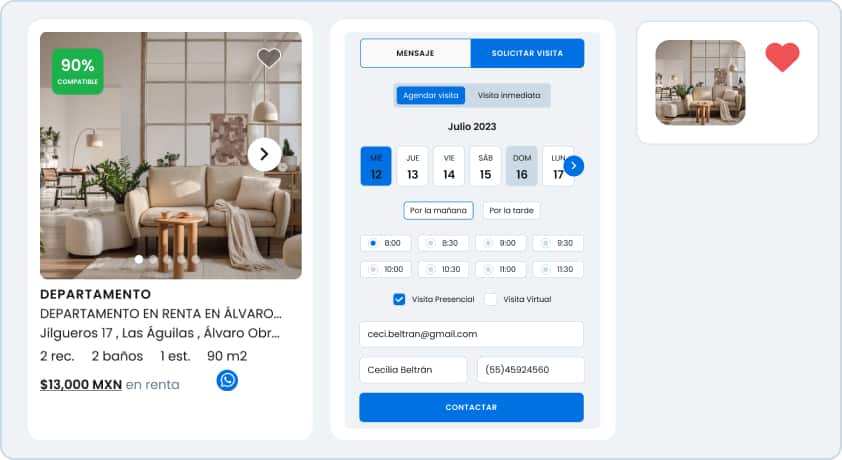Screen dimensions: 842x460
Task: Click the DEPARTAMENTO heading text
Action: (x=96, y=294)
